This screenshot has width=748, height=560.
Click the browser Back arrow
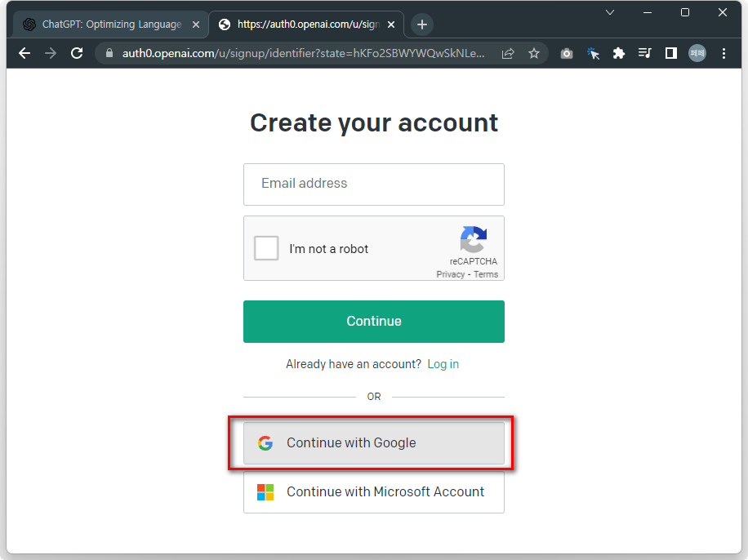click(24, 53)
